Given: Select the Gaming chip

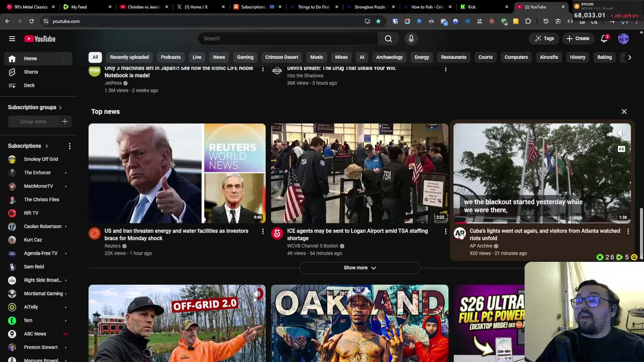Looking at the screenshot, I should 245,57.
